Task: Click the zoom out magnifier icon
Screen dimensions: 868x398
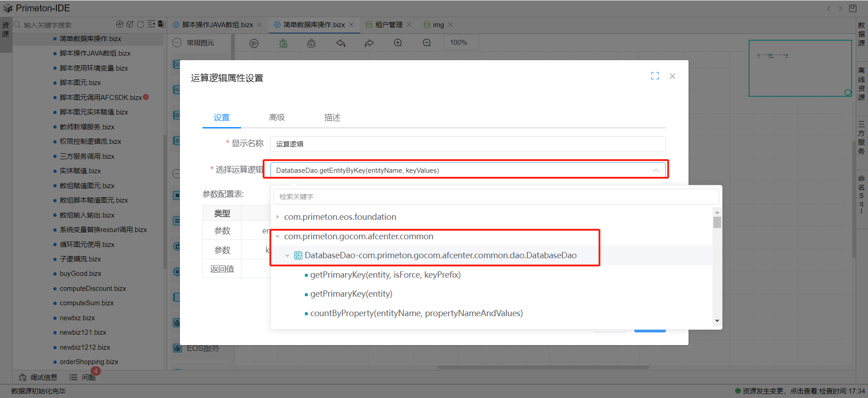Action: [427, 43]
